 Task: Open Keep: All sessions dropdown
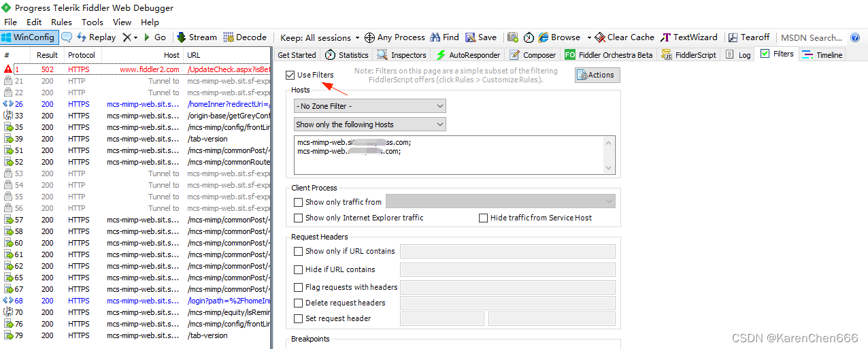coord(320,37)
